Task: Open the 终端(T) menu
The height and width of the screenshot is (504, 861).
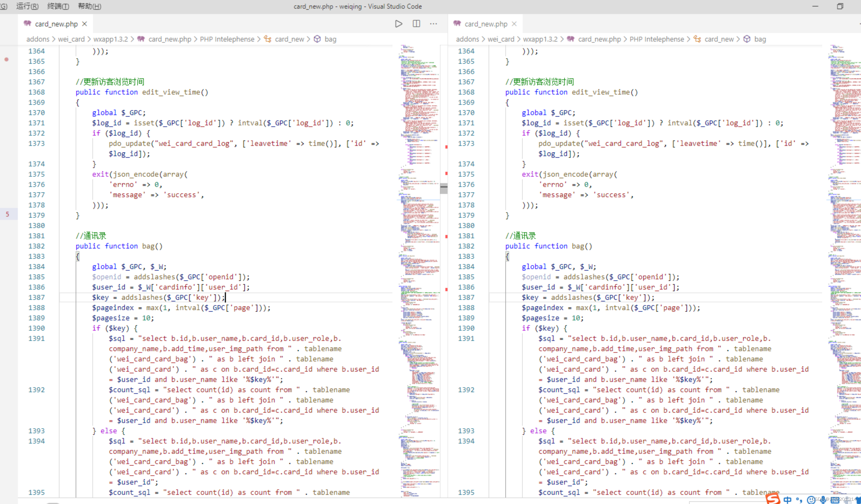Action: pyautogui.click(x=58, y=6)
